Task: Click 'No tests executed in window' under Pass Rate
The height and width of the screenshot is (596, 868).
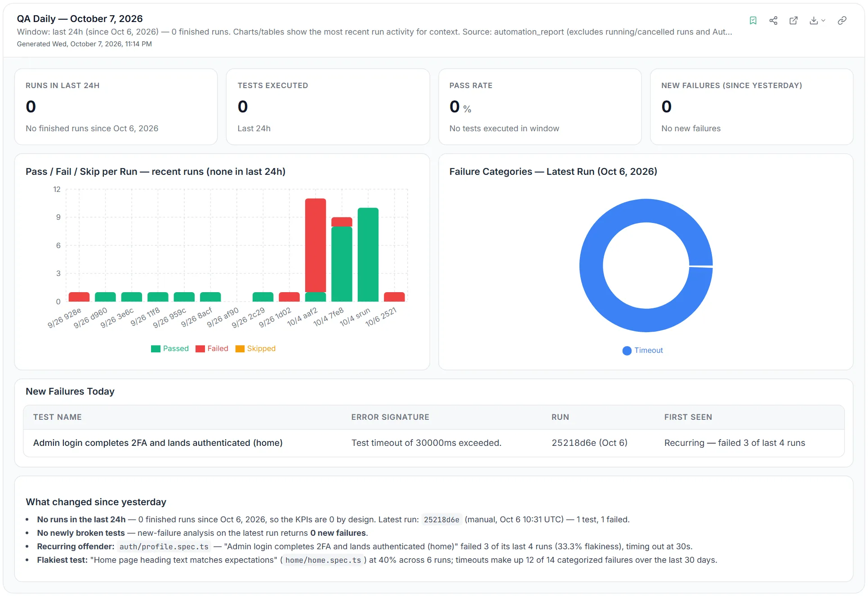Action: [x=504, y=129]
